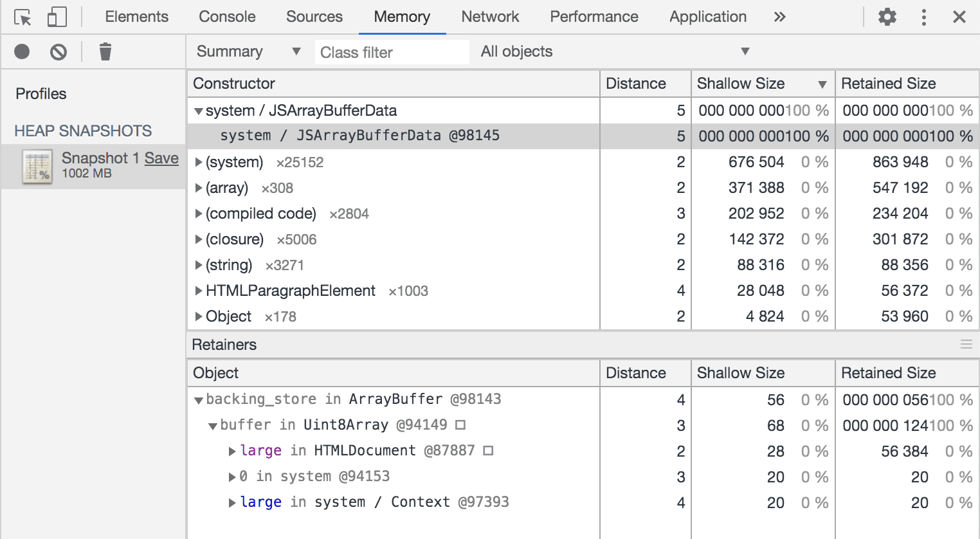Clear all profiles with the block icon
The width and height of the screenshot is (980, 539).
pos(59,51)
